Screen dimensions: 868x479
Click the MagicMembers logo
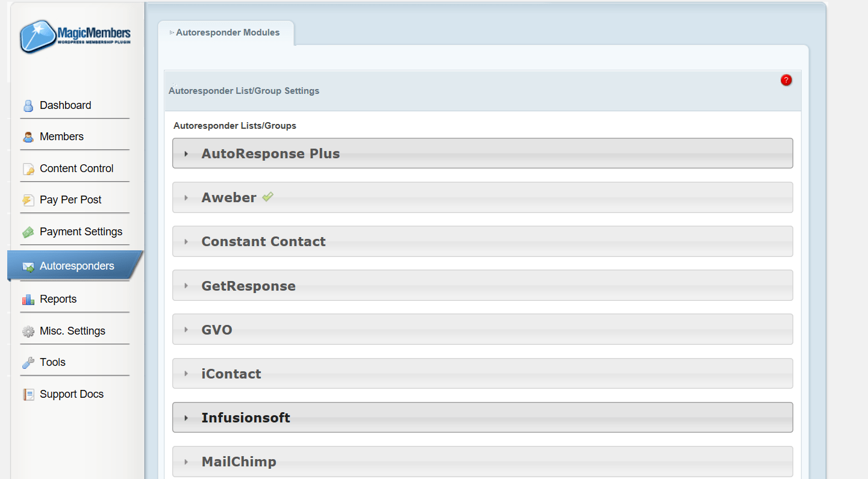[x=75, y=36]
